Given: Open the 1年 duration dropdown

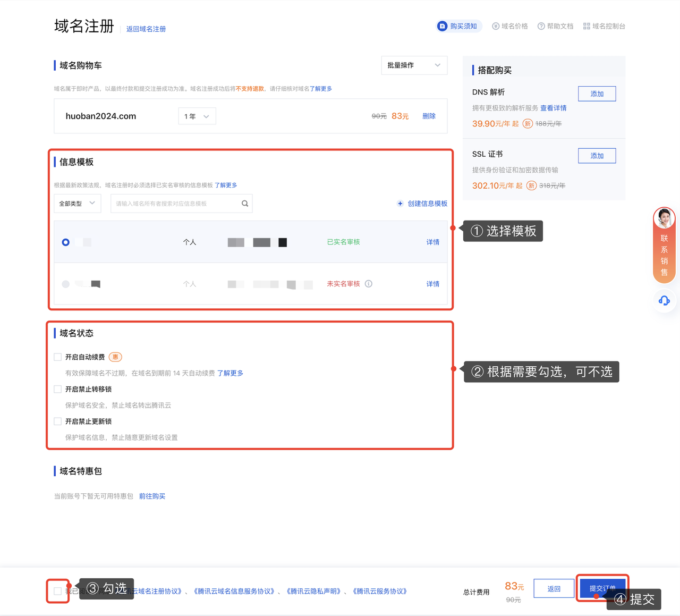Looking at the screenshot, I should pos(197,116).
